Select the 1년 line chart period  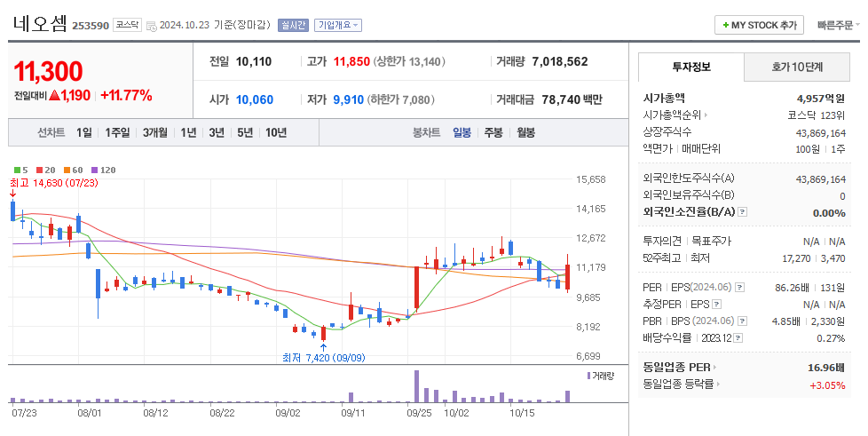click(x=188, y=132)
